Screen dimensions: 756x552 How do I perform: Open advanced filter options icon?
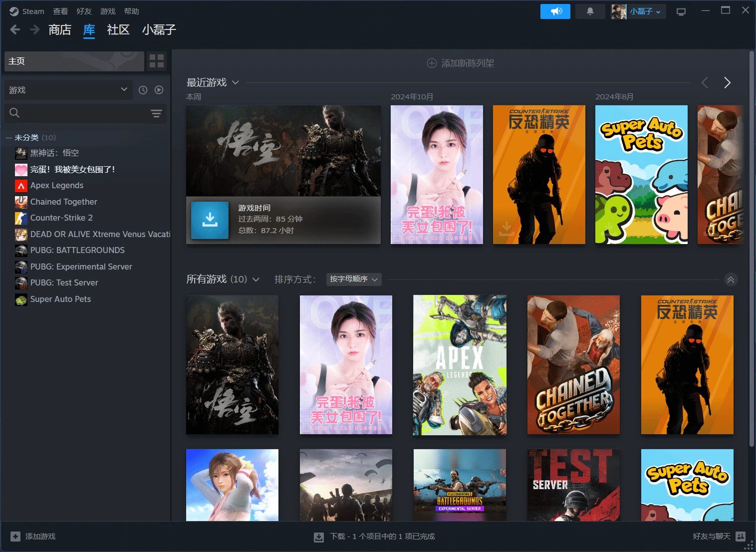coord(156,113)
